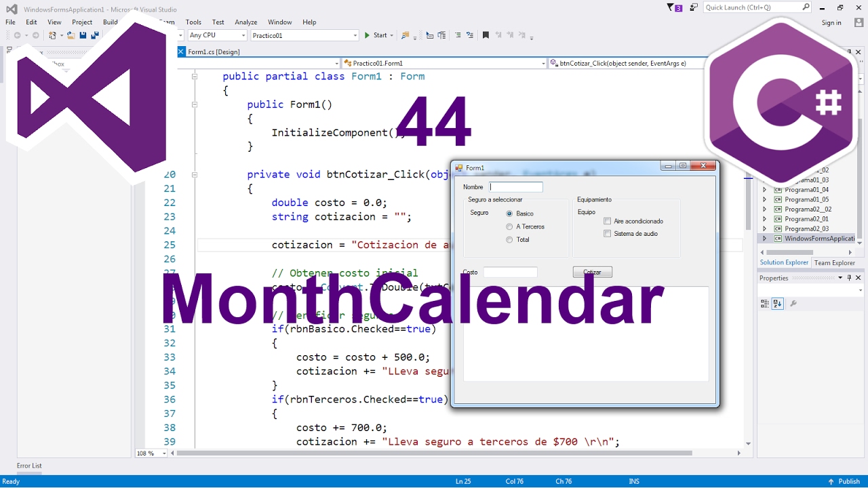Open the Analyze menu
This screenshot has width=868, height=488.
coord(246,22)
